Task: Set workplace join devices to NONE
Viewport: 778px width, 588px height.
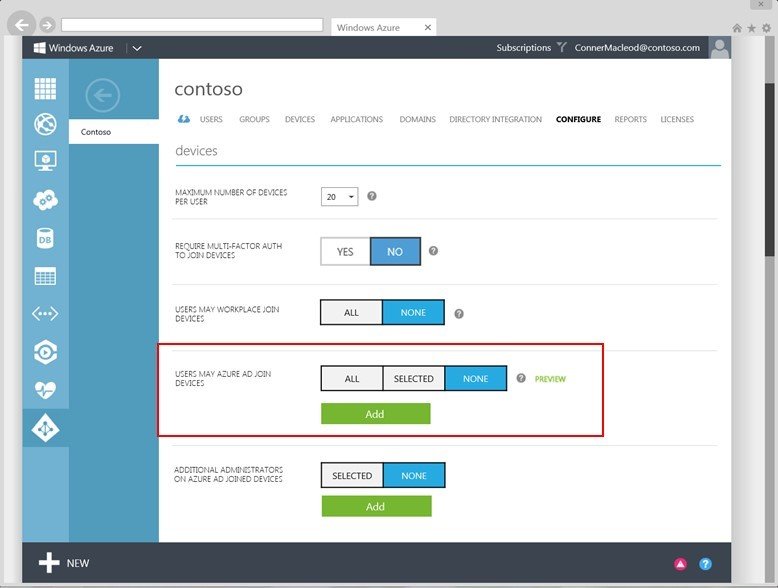Action: 413,313
